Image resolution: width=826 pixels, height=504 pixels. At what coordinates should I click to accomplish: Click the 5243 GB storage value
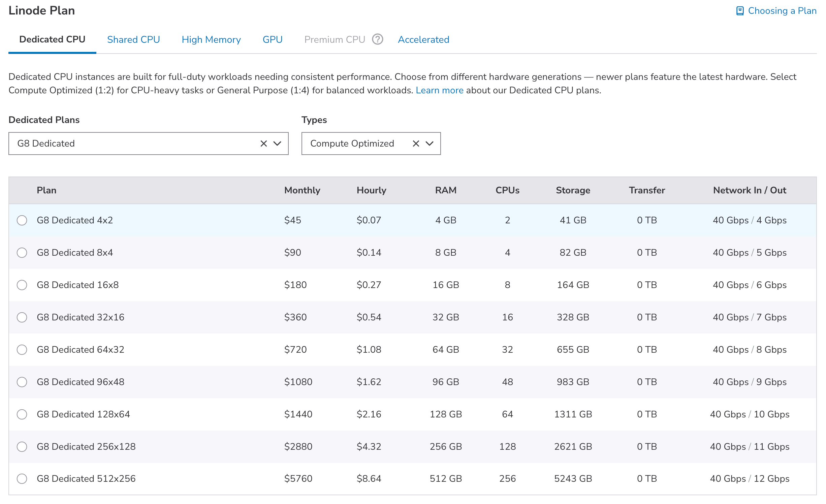pyautogui.click(x=573, y=479)
